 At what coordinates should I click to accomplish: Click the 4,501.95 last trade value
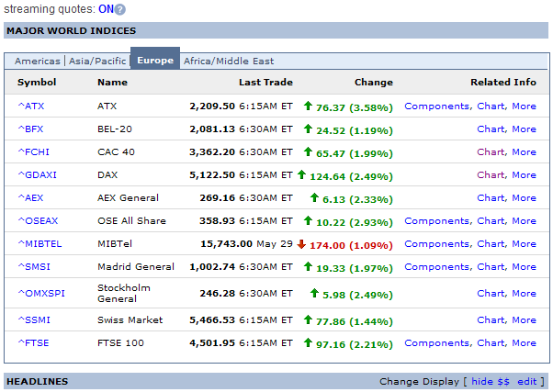pos(212,342)
